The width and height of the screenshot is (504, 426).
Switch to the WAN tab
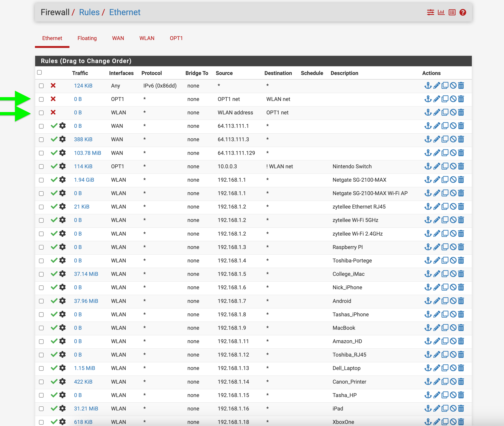click(x=118, y=38)
